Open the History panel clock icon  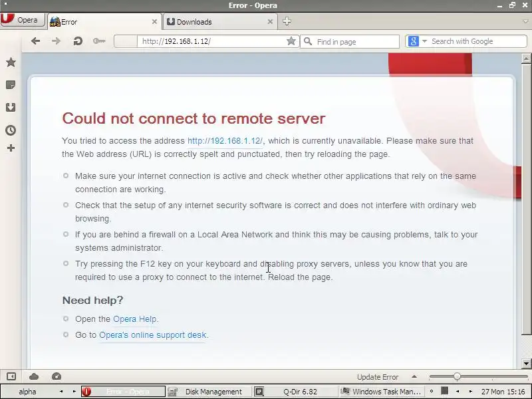(x=11, y=130)
